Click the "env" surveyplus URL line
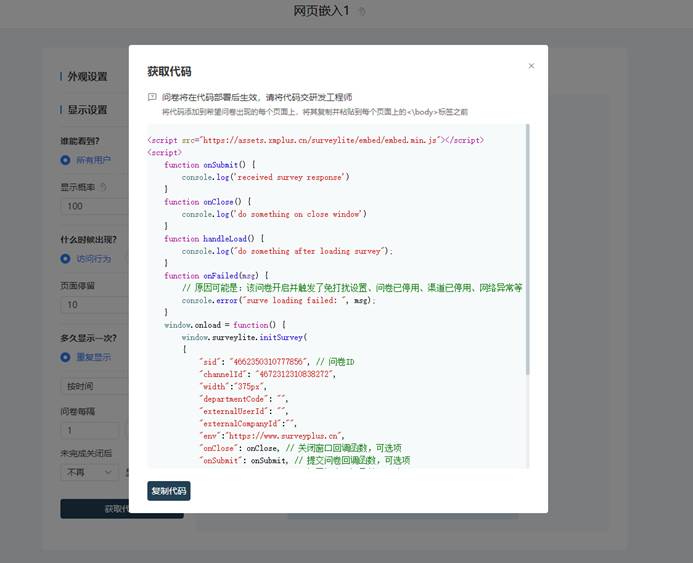 (272, 436)
